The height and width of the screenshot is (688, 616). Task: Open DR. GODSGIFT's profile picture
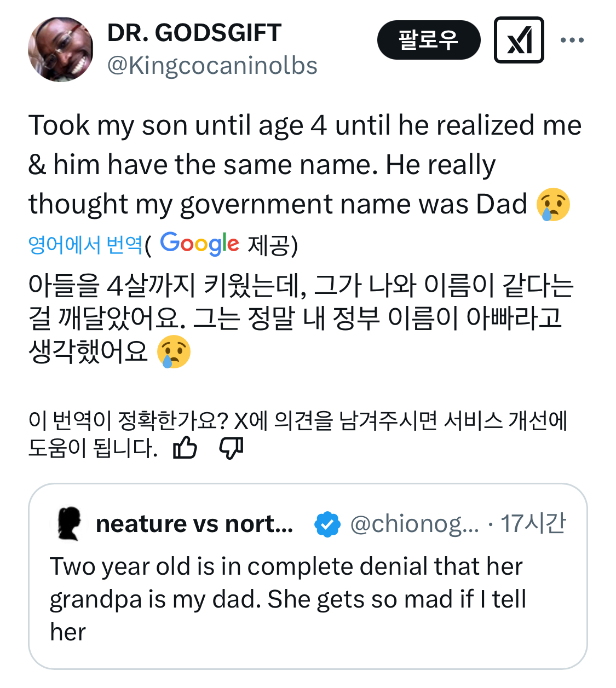click(61, 49)
